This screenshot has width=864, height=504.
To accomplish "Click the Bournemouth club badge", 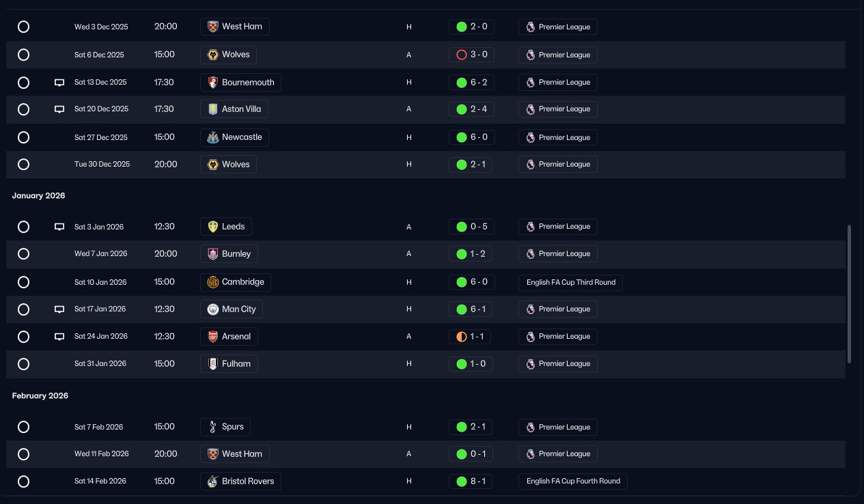I will click(212, 83).
